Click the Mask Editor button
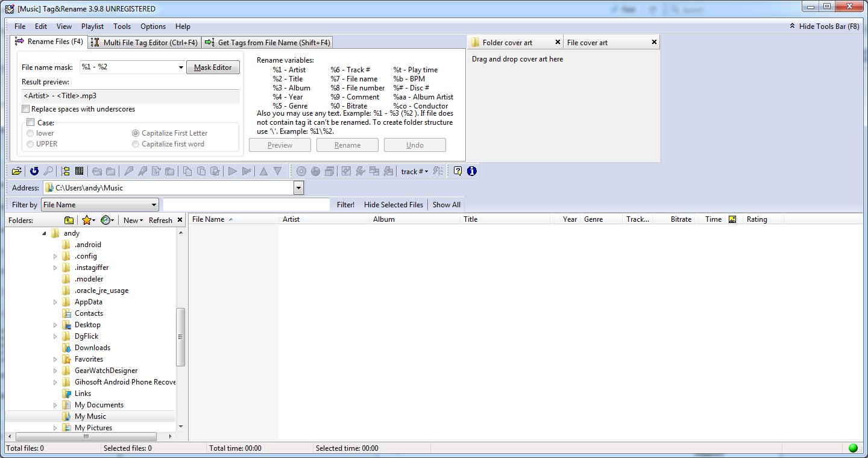The height and width of the screenshot is (458, 868). [213, 67]
